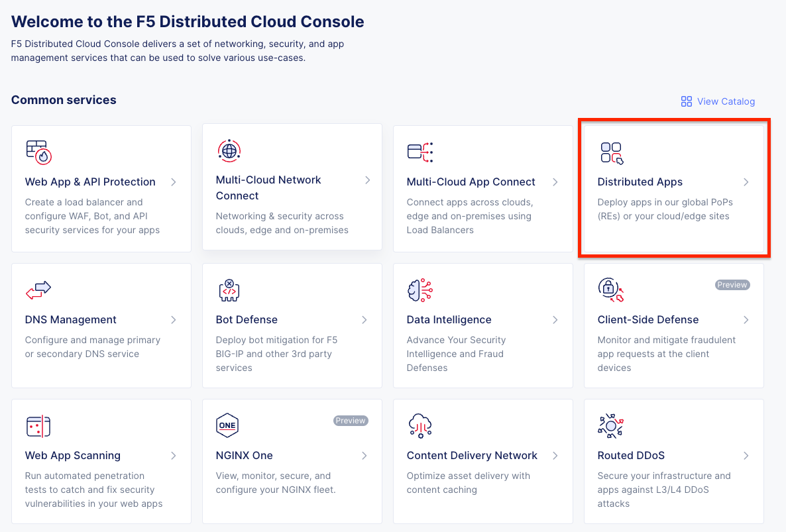786x532 pixels.
Task: Click the DNS Management arrow icon
Action: [x=174, y=319]
